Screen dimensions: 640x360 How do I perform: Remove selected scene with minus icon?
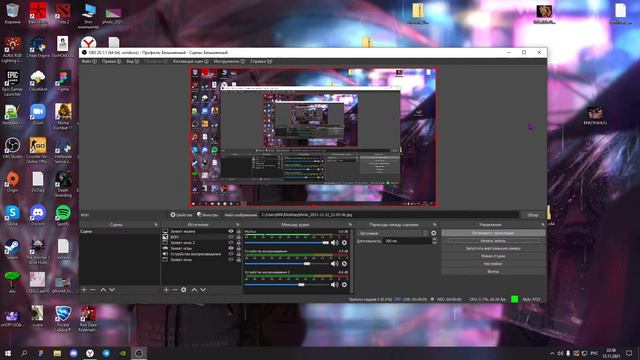(x=93, y=289)
